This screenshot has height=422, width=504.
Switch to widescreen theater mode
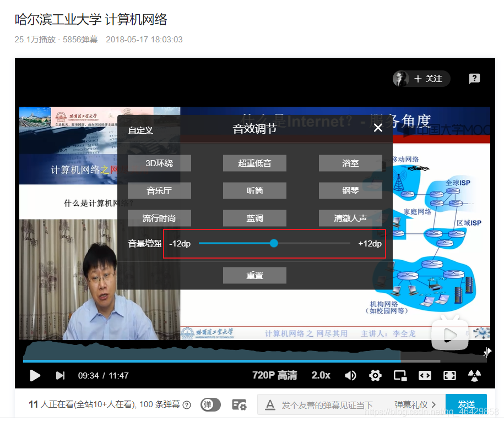tap(425, 375)
